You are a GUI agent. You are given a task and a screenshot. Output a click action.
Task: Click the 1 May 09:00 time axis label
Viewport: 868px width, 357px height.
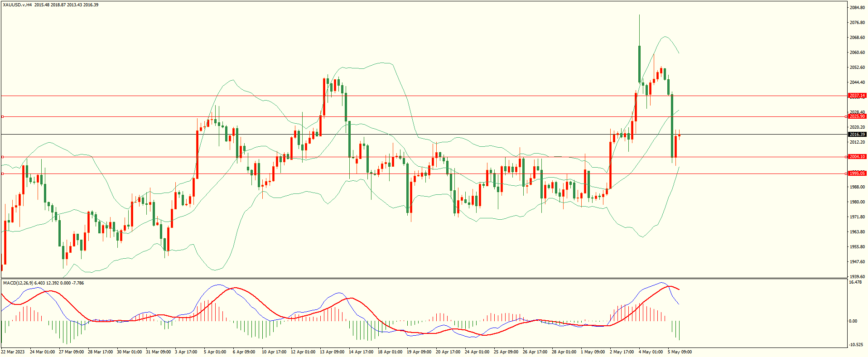click(593, 352)
